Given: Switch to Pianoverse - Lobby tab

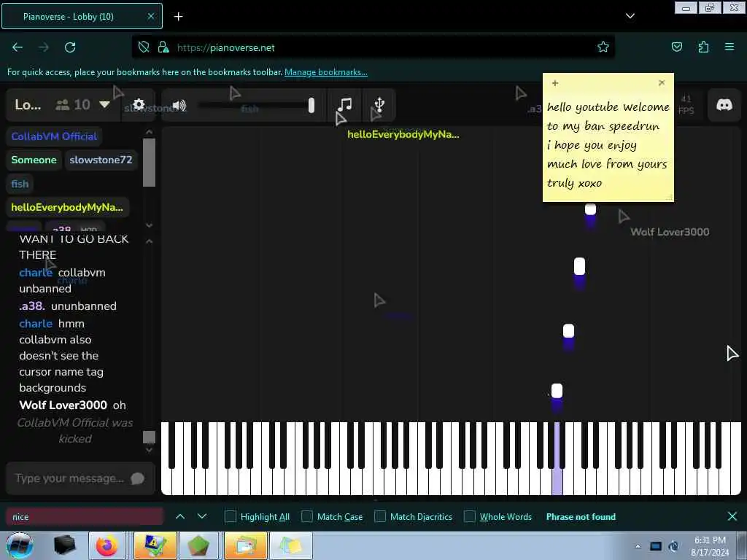Looking at the screenshot, I should [x=82, y=16].
